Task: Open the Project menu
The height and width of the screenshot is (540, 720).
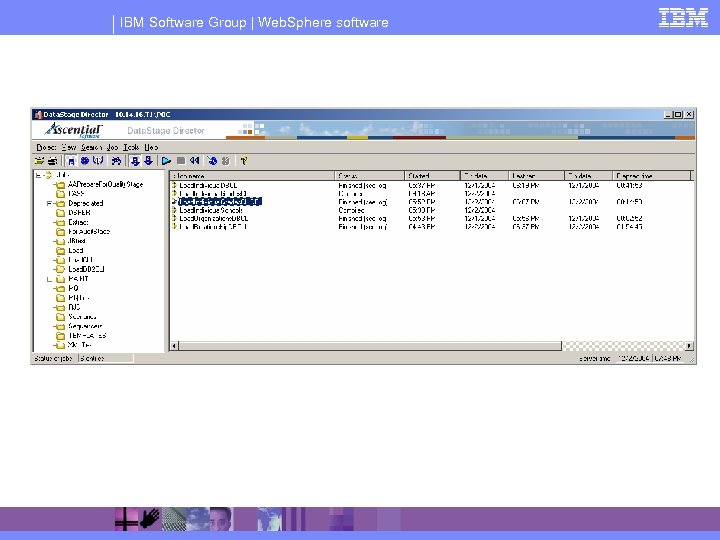Action: tap(46, 147)
